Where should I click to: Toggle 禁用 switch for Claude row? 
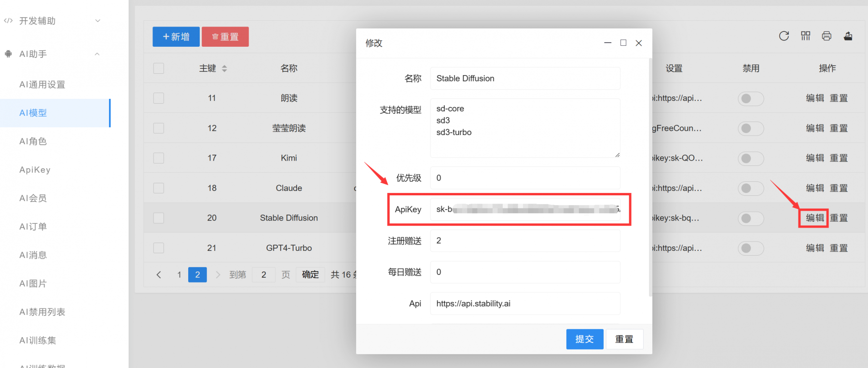pos(751,188)
